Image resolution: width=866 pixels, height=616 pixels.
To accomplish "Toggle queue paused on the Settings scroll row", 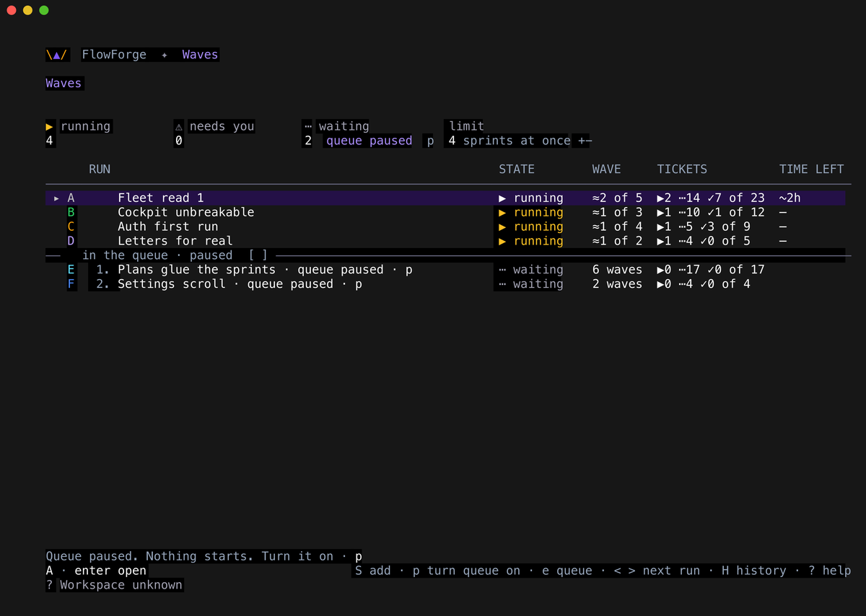I will pos(305,284).
